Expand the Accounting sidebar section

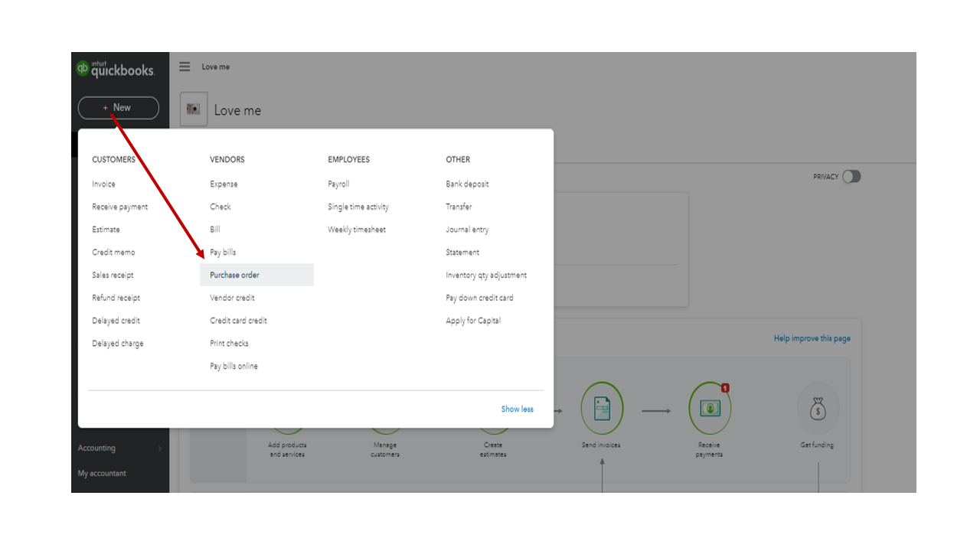click(x=96, y=448)
